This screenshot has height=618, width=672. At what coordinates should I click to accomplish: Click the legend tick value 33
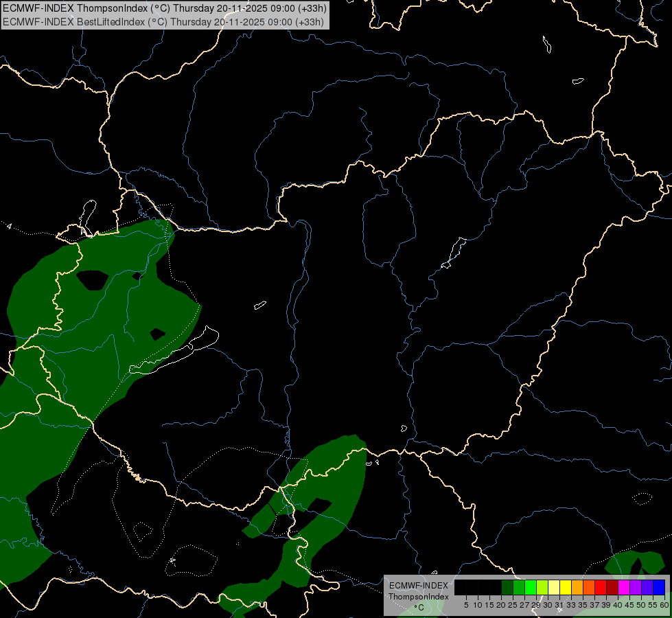tap(571, 605)
